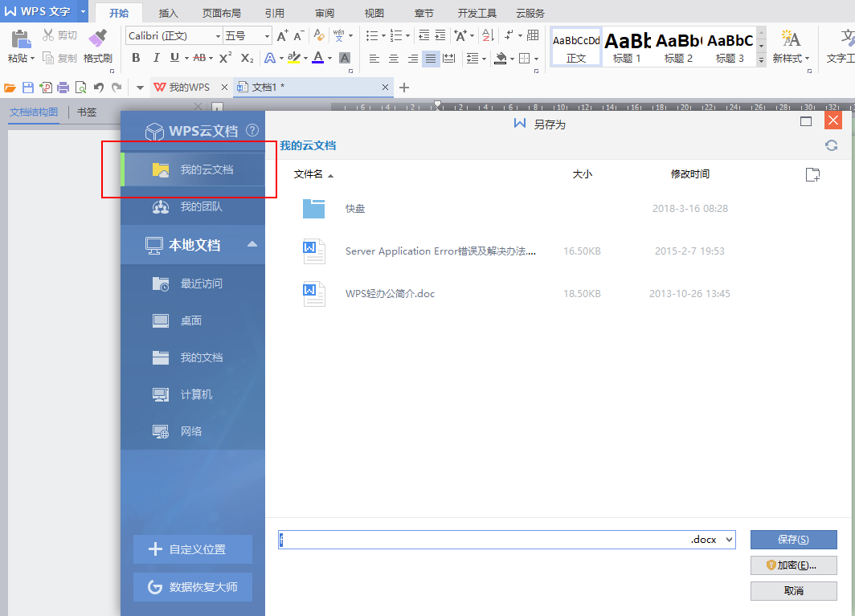This screenshot has height=616, width=855.
Task: Click the undo arrow icon
Action: [99, 88]
